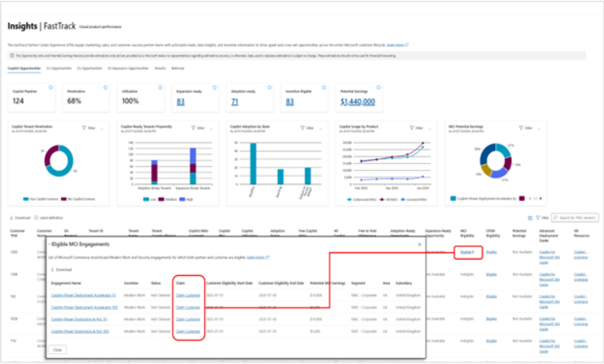Click filter funnel icon on MCI Potential Earnings chart

[x=520, y=128]
